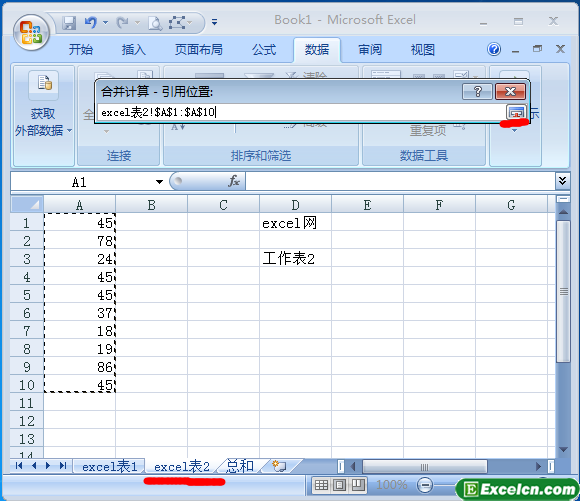Click cell A3 with value 24

click(80, 259)
